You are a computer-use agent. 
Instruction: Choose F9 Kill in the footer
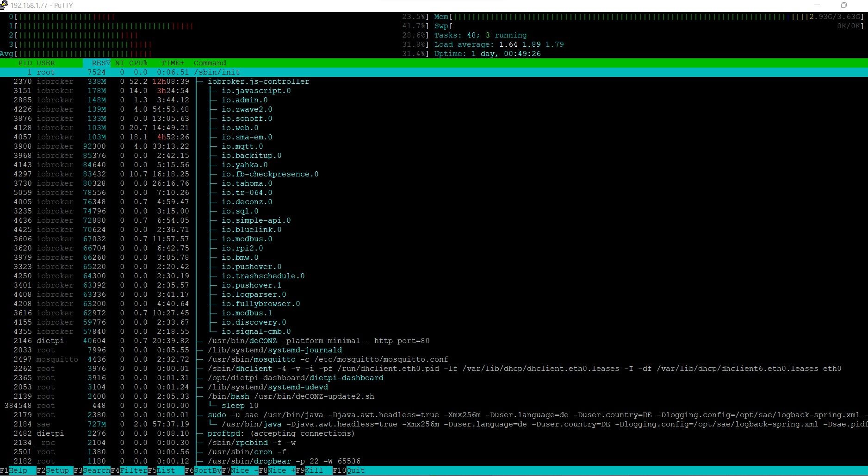314,470
